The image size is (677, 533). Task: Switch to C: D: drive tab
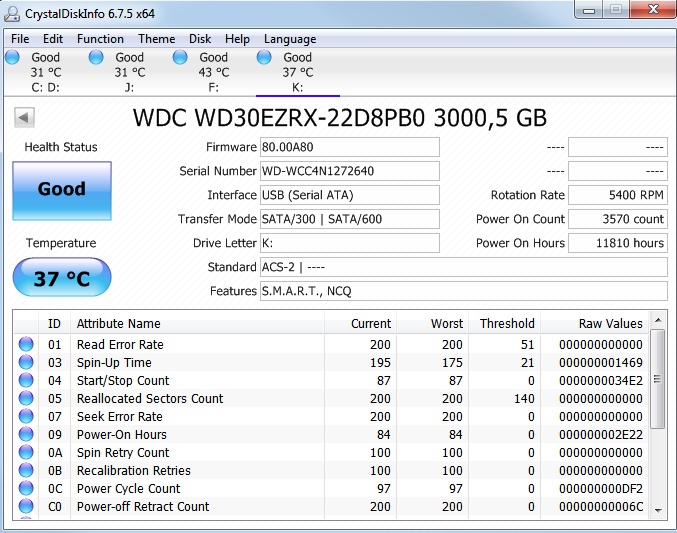45,72
